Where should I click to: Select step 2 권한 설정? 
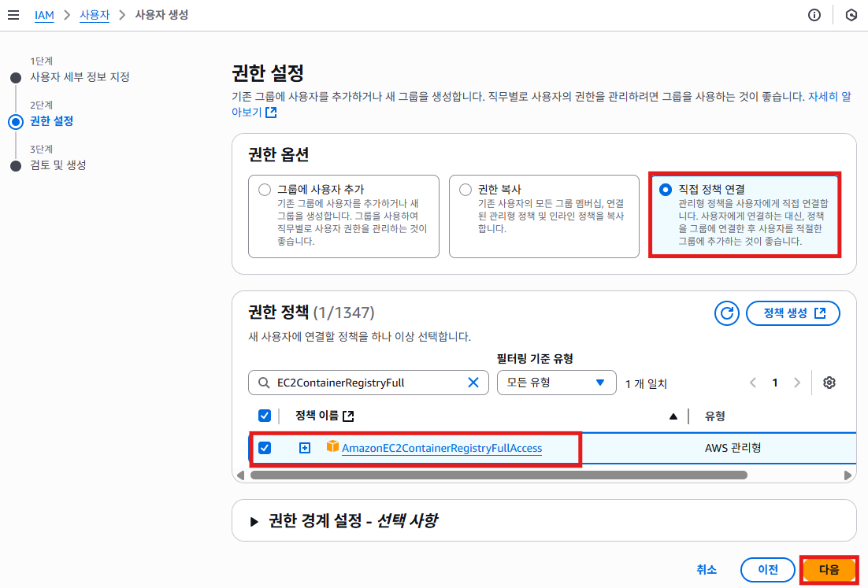pyautogui.click(x=51, y=121)
